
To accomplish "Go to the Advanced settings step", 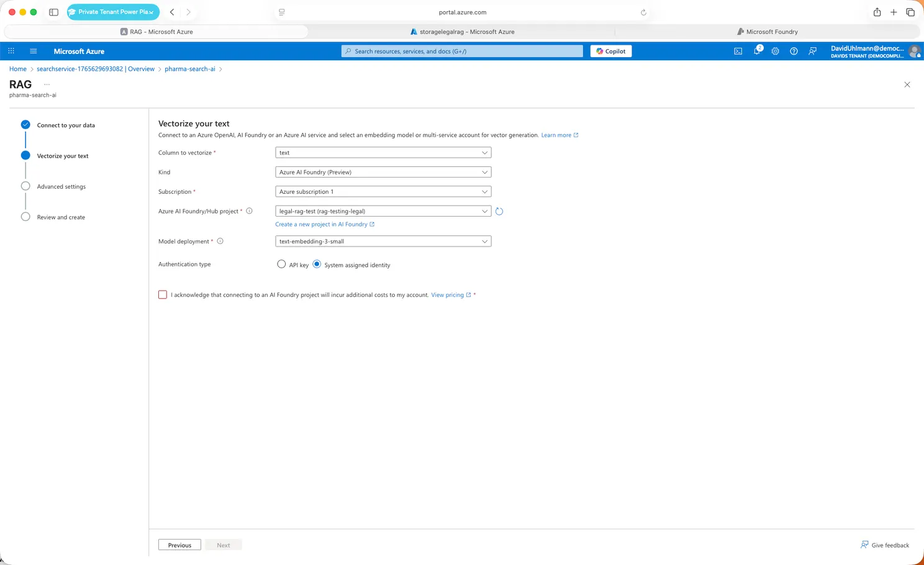I will pos(61,186).
